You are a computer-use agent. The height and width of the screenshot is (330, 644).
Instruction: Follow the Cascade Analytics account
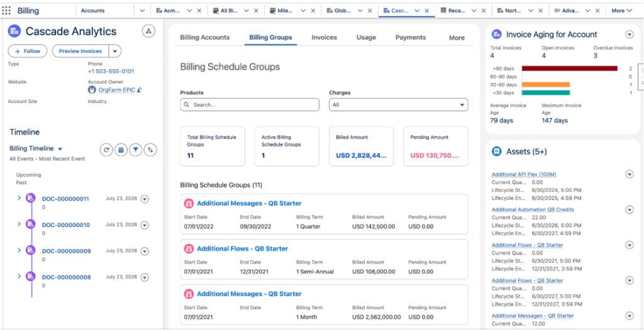pos(28,52)
